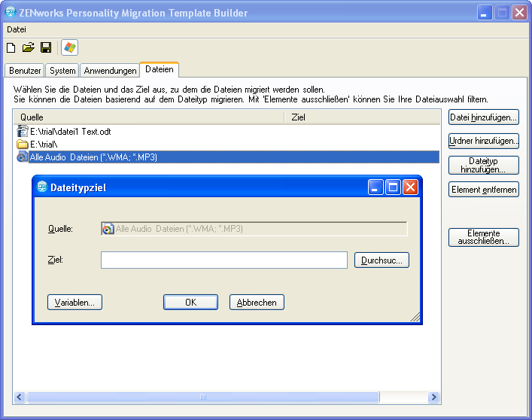The height and width of the screenshot is (420, 532).
Task: Click ZENworks icon in the main title bar
Action: [11, 12]
